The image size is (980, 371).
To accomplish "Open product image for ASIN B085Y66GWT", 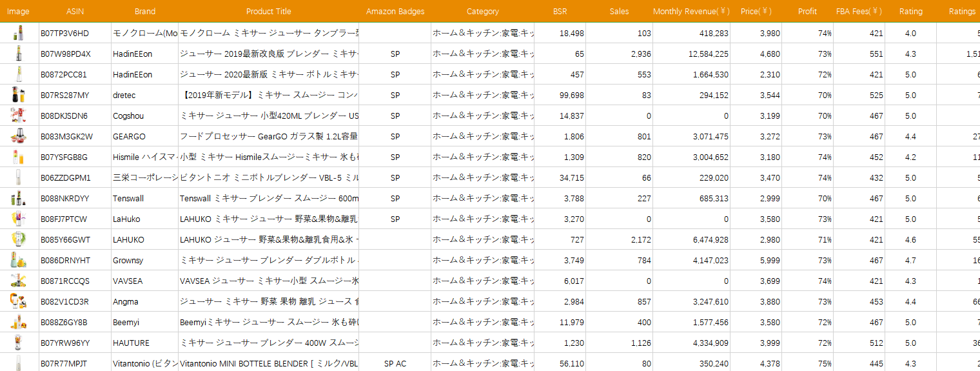I will coord(17,239).
